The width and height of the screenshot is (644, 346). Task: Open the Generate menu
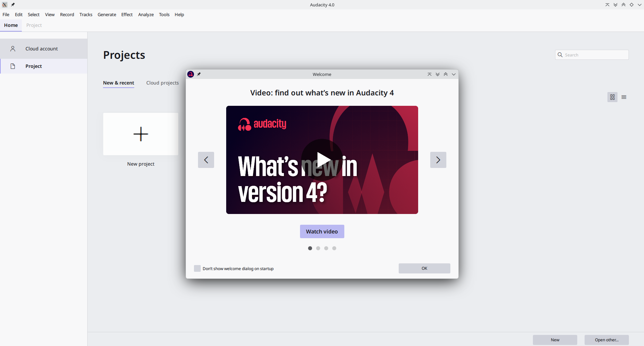107,14
